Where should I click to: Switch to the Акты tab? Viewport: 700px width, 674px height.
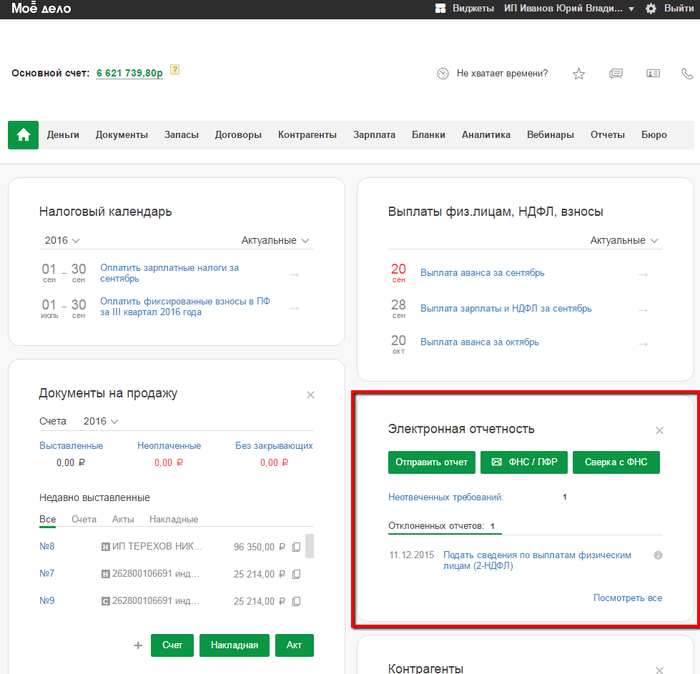pyautogui.click(x=122, y=520)
